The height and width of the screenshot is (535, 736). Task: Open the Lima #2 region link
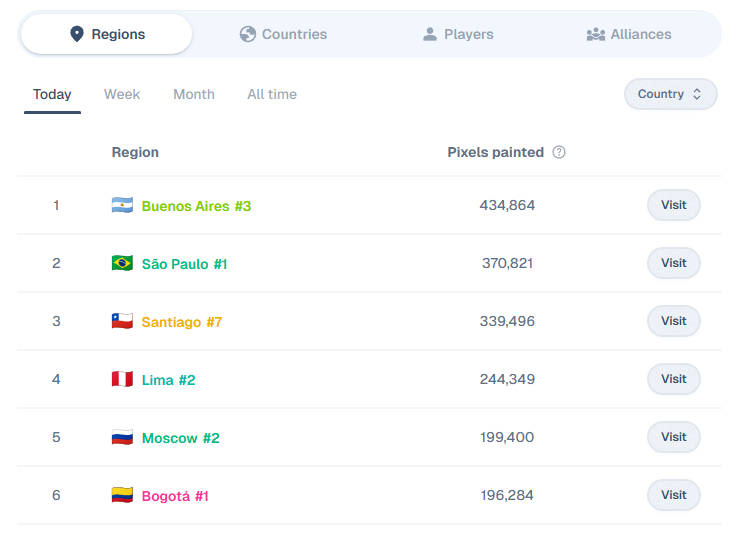[169, 380]
